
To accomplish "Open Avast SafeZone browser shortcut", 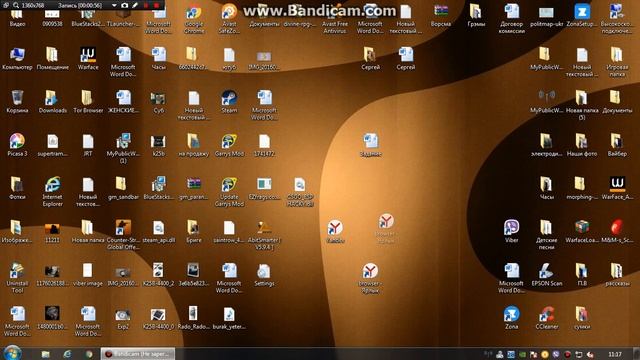I will click(x=229, y=18).
